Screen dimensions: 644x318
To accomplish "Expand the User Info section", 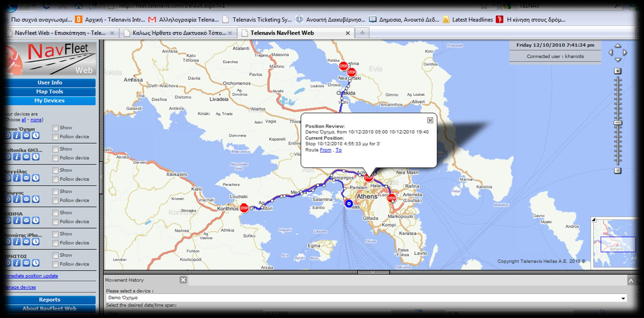I will click(x=50, y=82).
